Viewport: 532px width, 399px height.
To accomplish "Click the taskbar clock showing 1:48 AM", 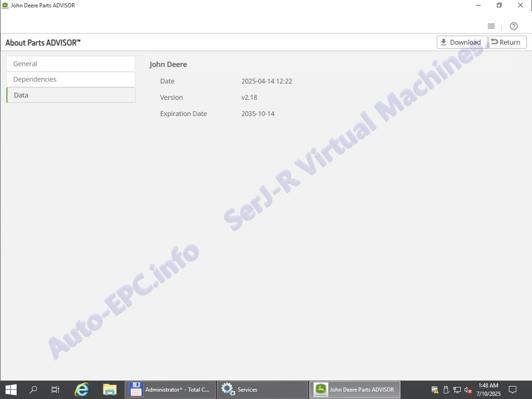I will click(488, 390).
